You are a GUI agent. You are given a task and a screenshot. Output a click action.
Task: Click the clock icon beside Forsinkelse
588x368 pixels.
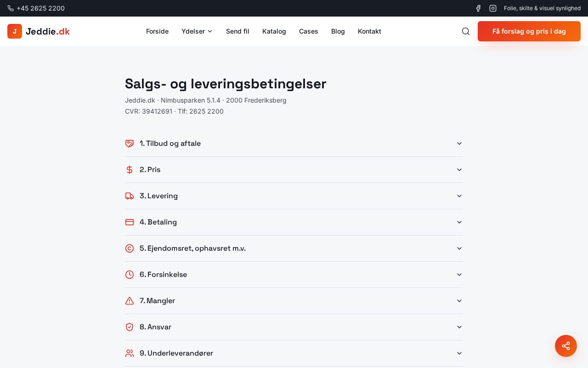[130, 275]
